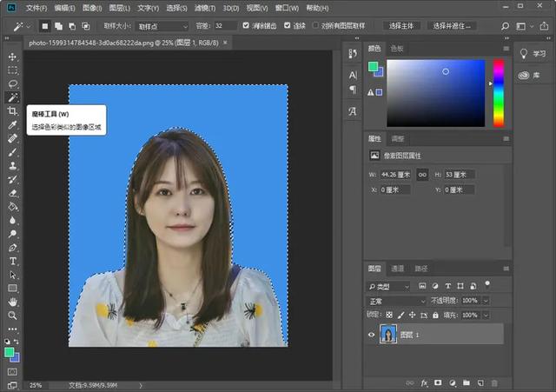556x392 pixels.
Task: Create a new layer
Action: click(480, 382)
